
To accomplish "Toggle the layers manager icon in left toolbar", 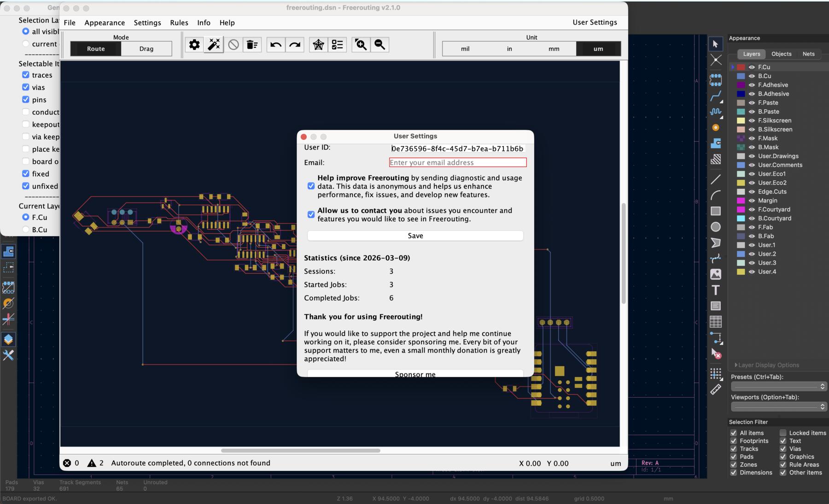I will [x=8, y=339].
